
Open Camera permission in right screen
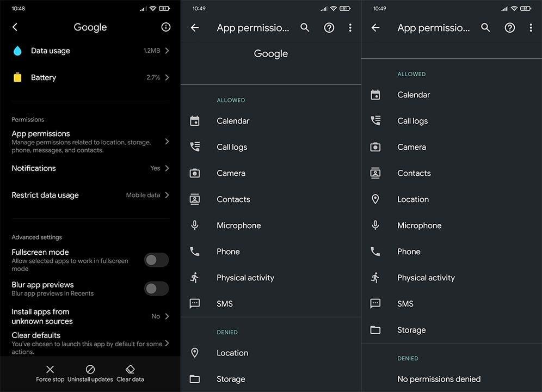[x=452, y=146]
